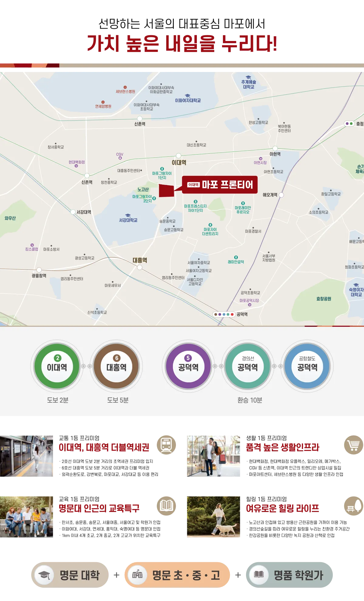Click the 환승 10분 label
Image resolution: width=364 pixels, height=601 pixels.
pyautogui.click(x=250, y=400)
